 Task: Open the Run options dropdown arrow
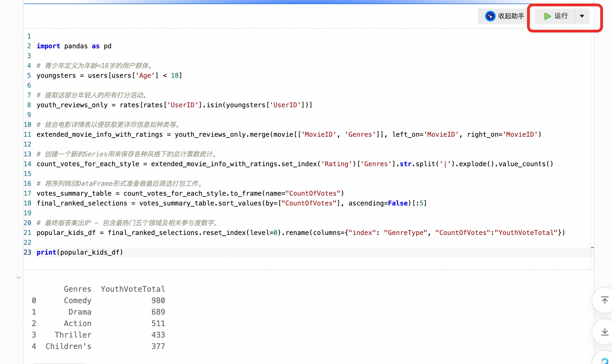[582, 16]
